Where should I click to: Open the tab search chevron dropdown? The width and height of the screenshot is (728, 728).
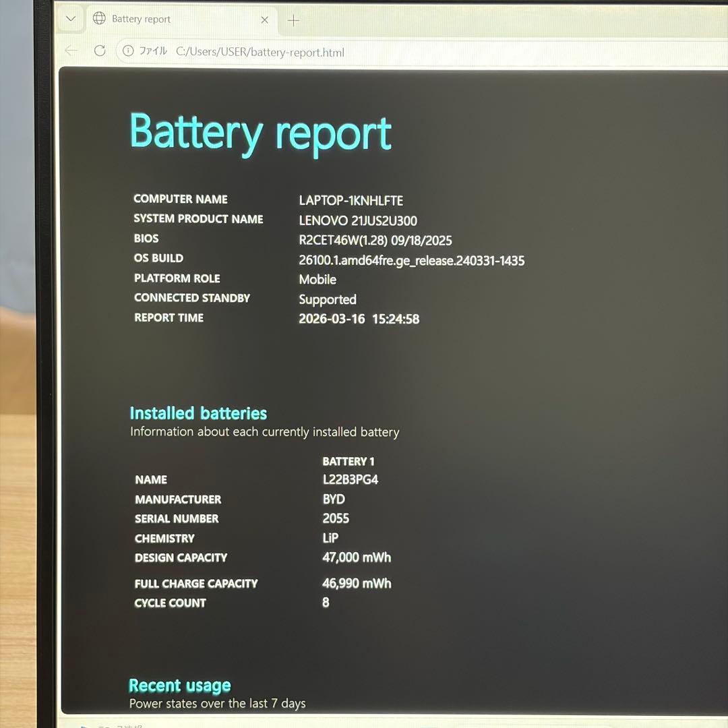(x=69, y=19)
